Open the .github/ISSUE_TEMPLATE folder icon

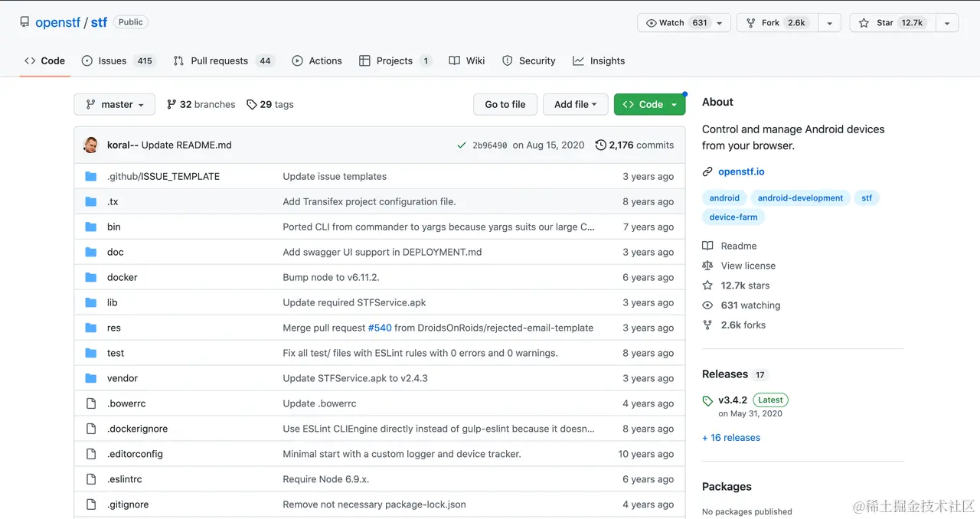click(91, 176)
